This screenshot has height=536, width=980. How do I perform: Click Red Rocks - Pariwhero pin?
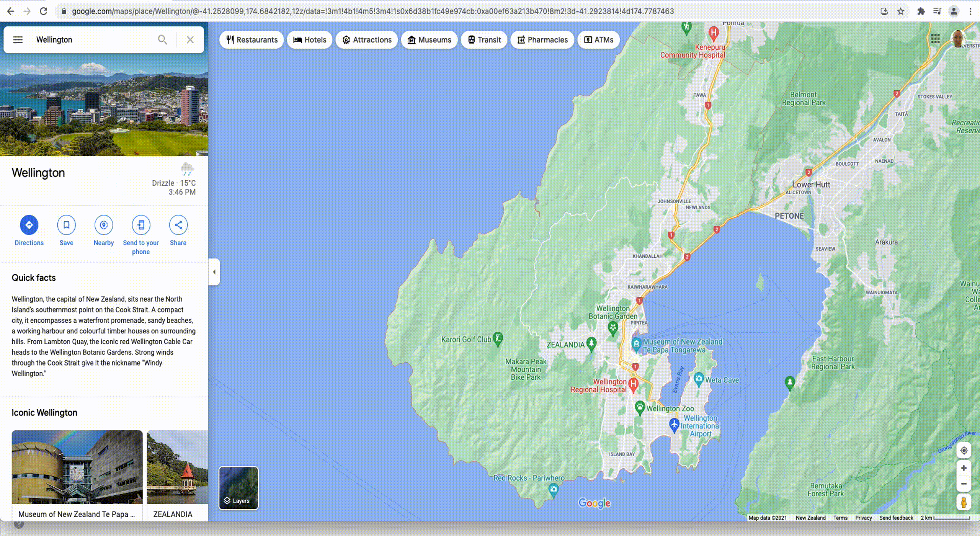tap(553, 490)
